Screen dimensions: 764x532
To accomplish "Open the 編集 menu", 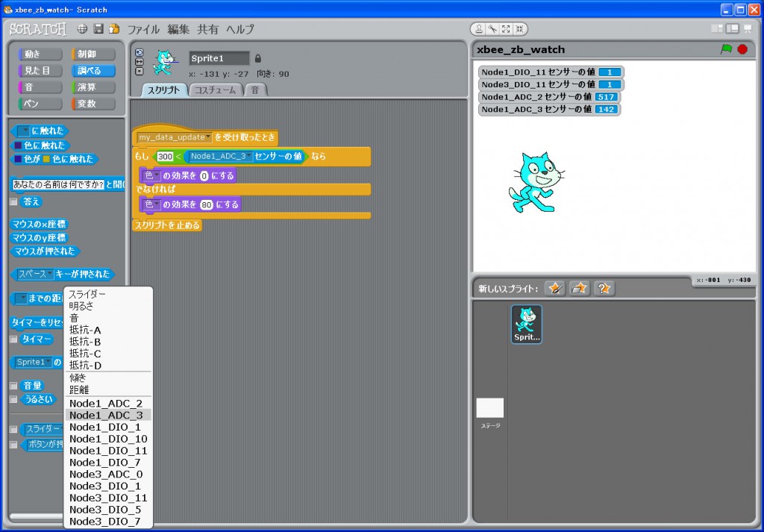I will (178, 29).
